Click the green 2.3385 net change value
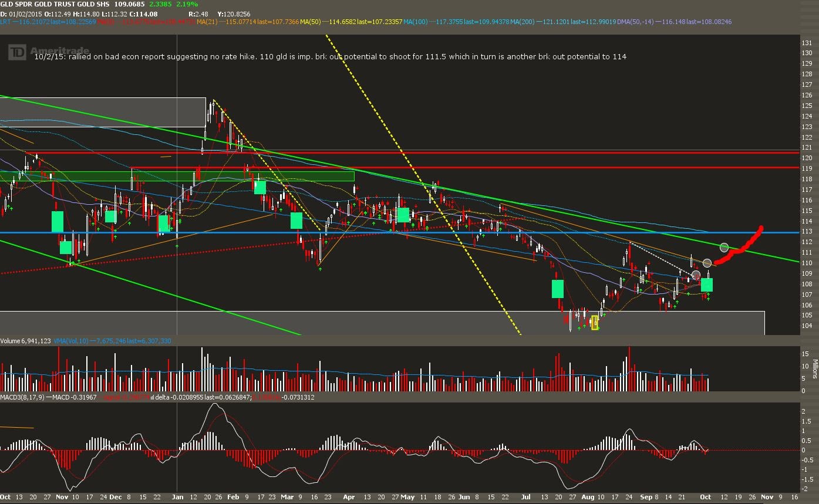The height and width of the screenshot is (504, 819). (160, 4)
